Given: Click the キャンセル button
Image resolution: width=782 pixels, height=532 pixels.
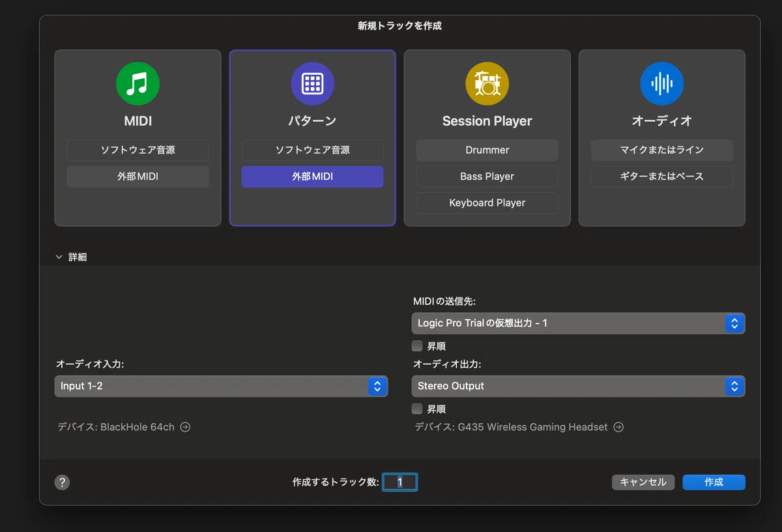Looking at the screenshot, I should pos(643,482).
